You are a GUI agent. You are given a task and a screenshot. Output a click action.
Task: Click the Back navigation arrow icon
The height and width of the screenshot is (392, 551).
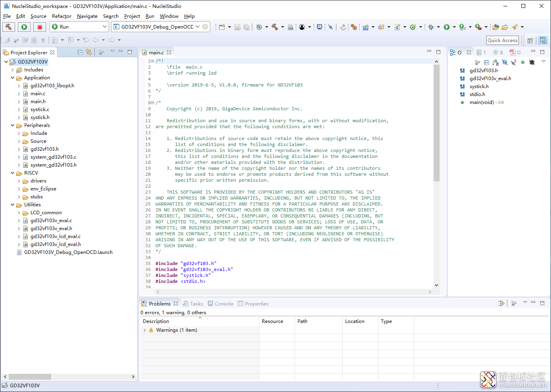point(96,40)
